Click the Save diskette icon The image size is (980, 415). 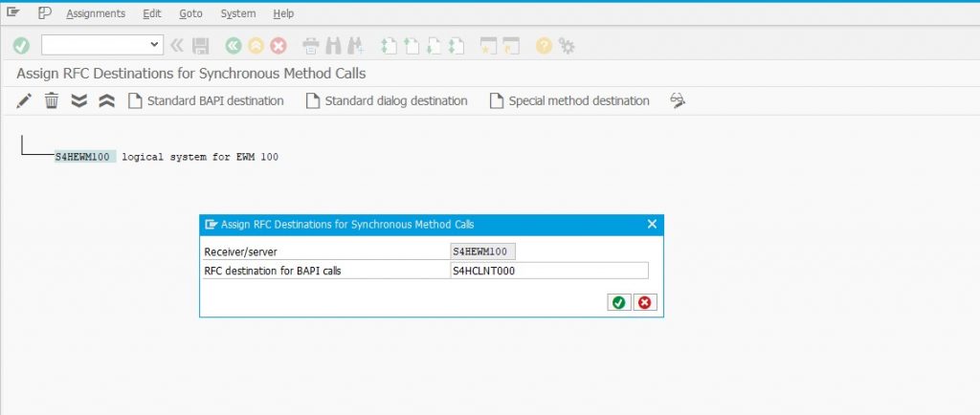pyautogui.click(x=200, y=46)
